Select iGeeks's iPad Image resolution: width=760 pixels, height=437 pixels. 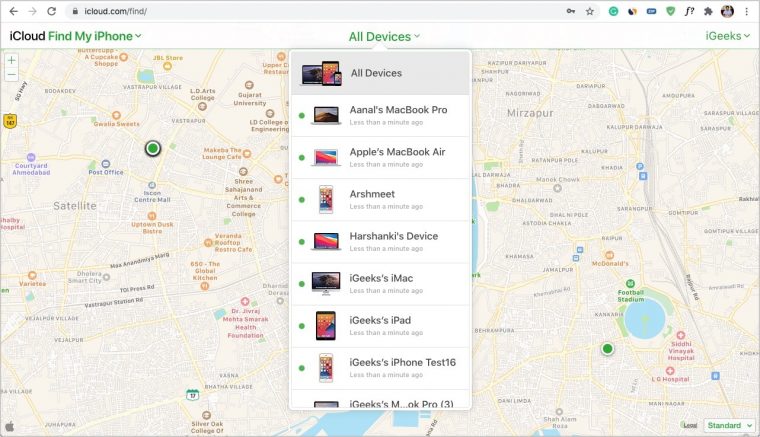coord(380,327)
